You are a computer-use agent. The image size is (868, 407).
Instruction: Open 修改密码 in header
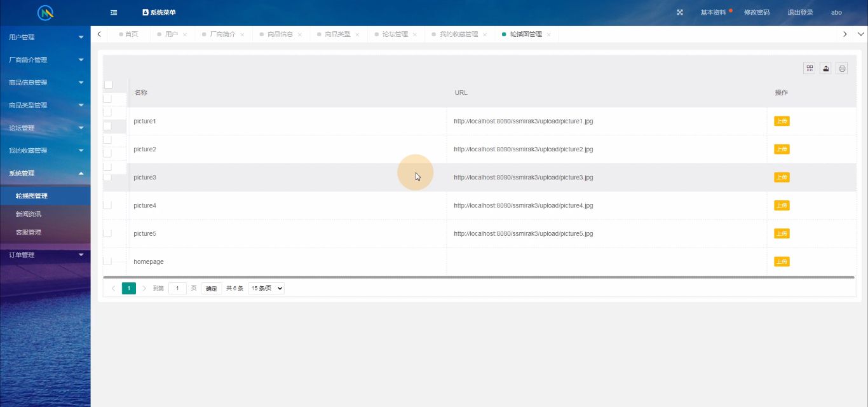757,12
